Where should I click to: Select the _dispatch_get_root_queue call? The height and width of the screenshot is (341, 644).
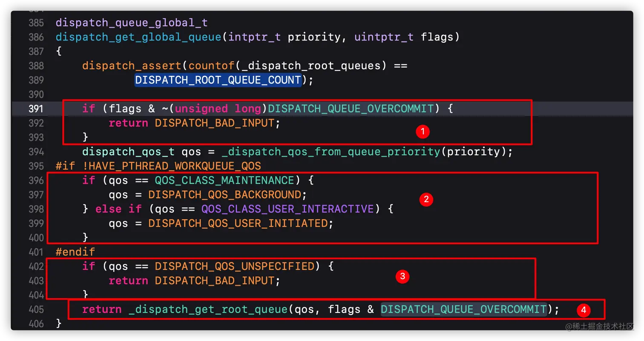point(208,309)
